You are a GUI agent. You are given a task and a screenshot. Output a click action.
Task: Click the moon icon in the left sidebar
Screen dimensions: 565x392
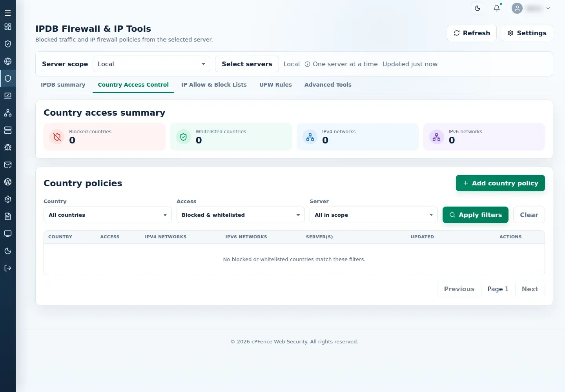(x=8, y=251)
